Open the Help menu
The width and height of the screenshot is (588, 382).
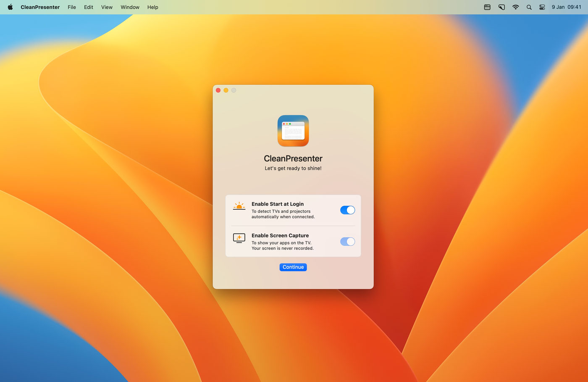pos(152,7)
